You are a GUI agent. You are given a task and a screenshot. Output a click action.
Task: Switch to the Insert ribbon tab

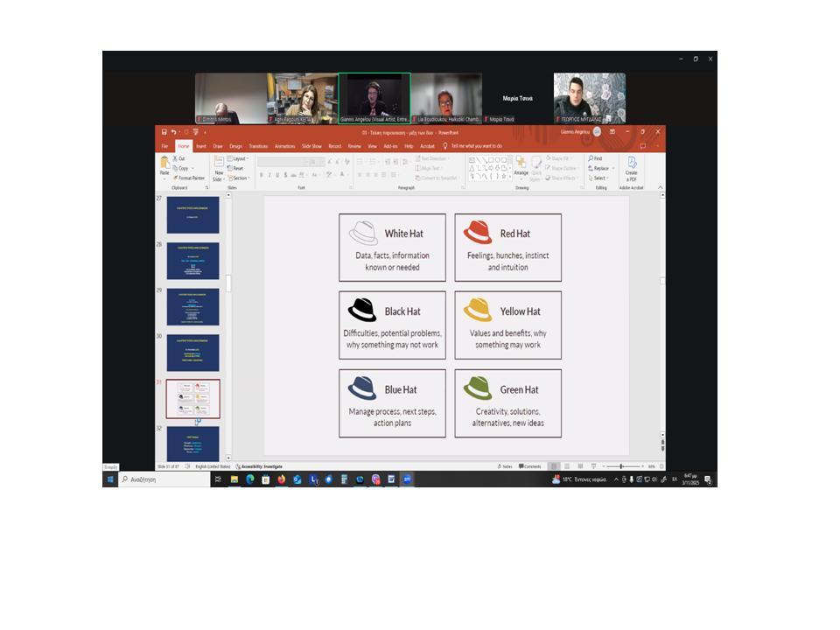201,146
